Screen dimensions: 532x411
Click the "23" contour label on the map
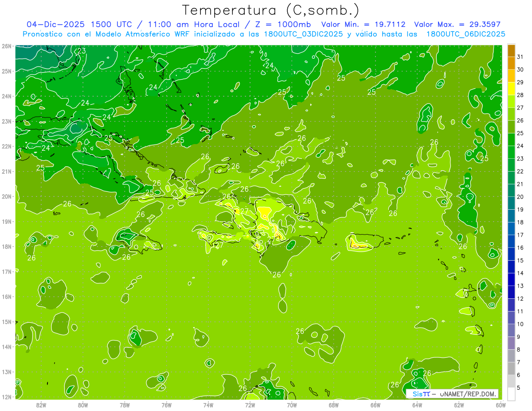tap(82, 51)
